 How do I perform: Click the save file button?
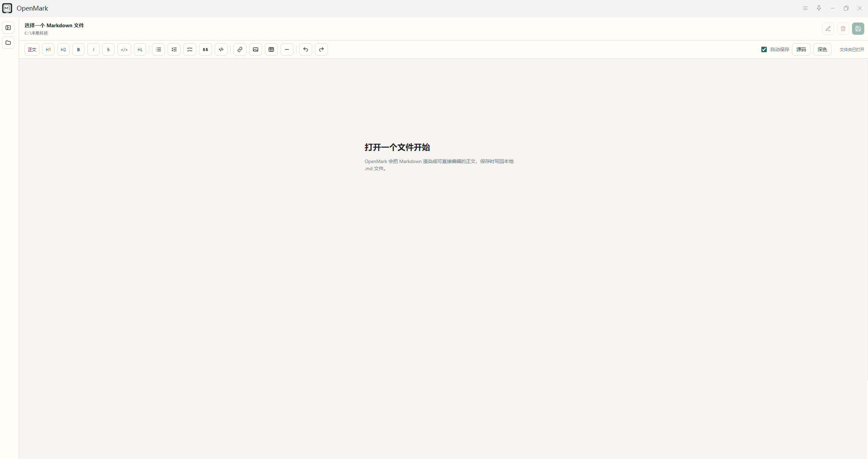pyautogui.click(x=858, y=29)
